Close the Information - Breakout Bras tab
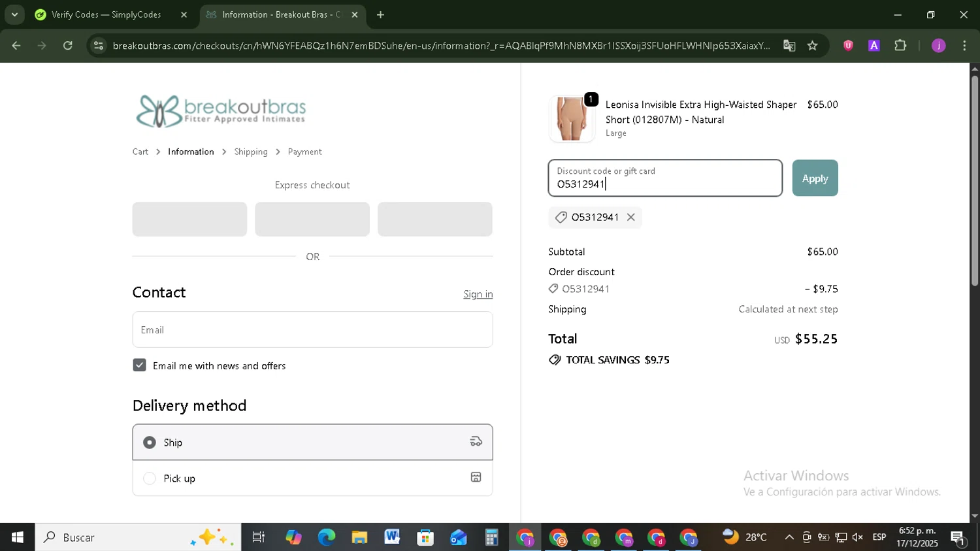980x551 pixels. [355, 14]
